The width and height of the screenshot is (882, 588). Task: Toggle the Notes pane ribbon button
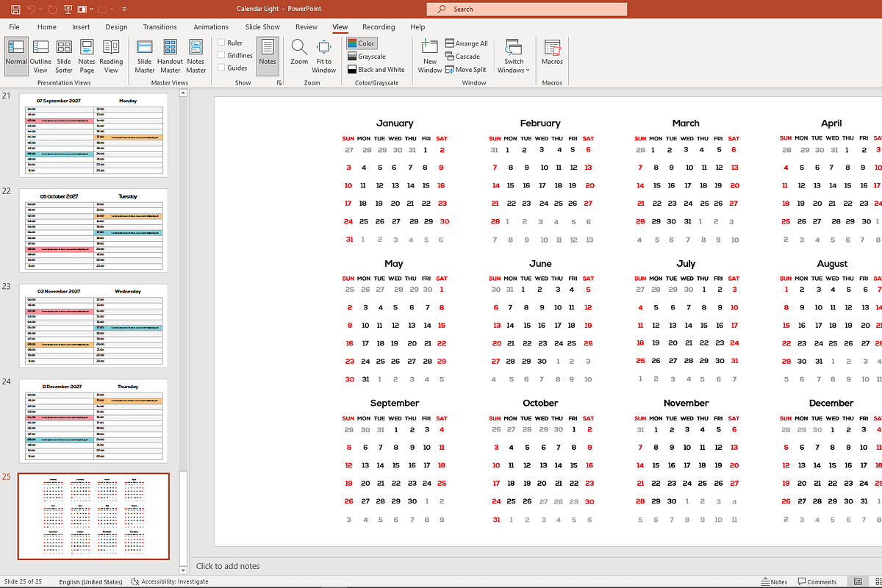268,56
